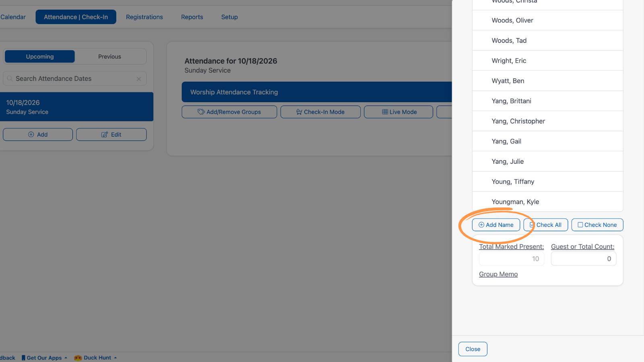Select Yang, Julie in the name list
644x362 pixels.
(x=547, y=161)
